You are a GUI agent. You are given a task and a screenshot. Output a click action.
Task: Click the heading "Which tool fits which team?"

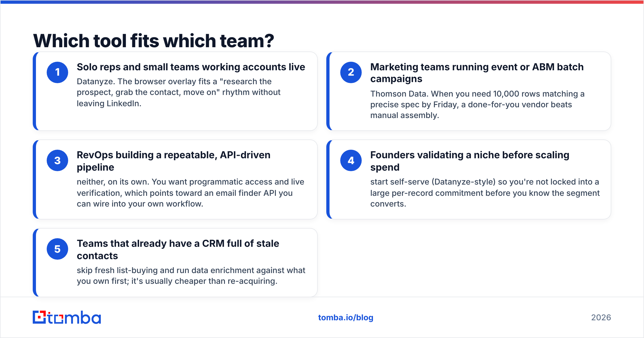153,41
